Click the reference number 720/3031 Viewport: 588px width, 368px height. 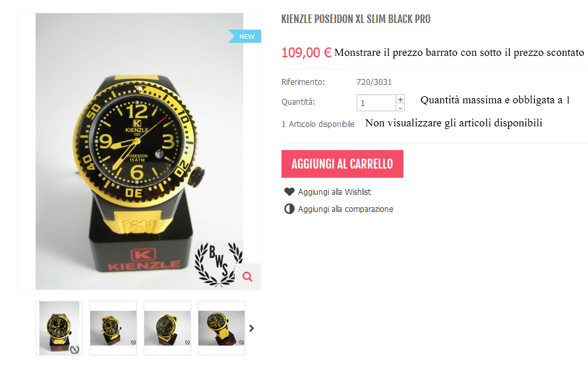(x=374, y=82)
